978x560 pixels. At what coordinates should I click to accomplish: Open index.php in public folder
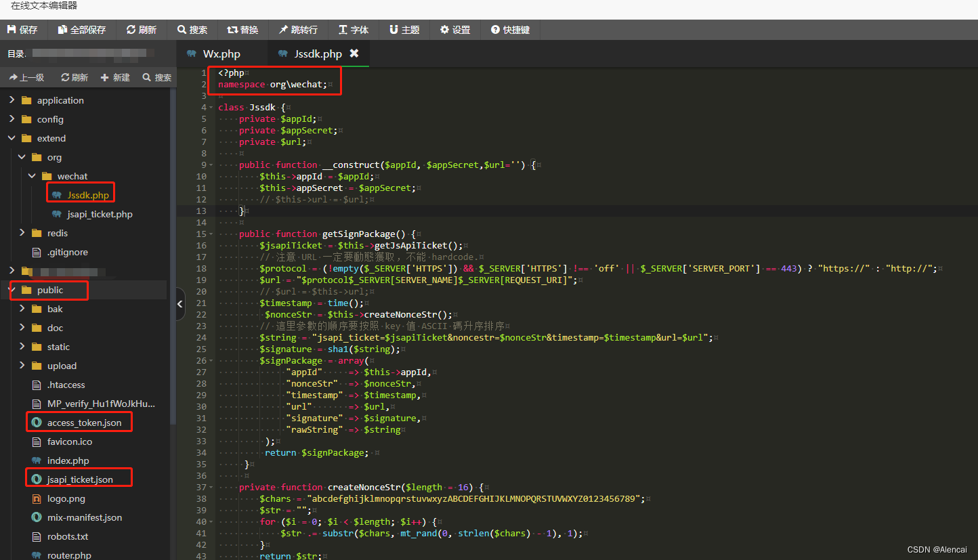(x=68, y=460)
